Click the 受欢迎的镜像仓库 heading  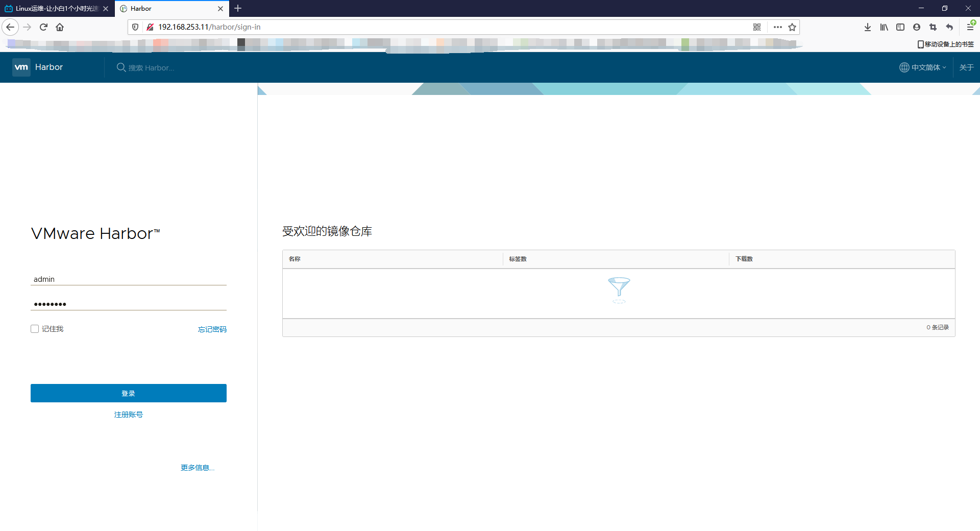pyautogui.click(x=327, y=231)
